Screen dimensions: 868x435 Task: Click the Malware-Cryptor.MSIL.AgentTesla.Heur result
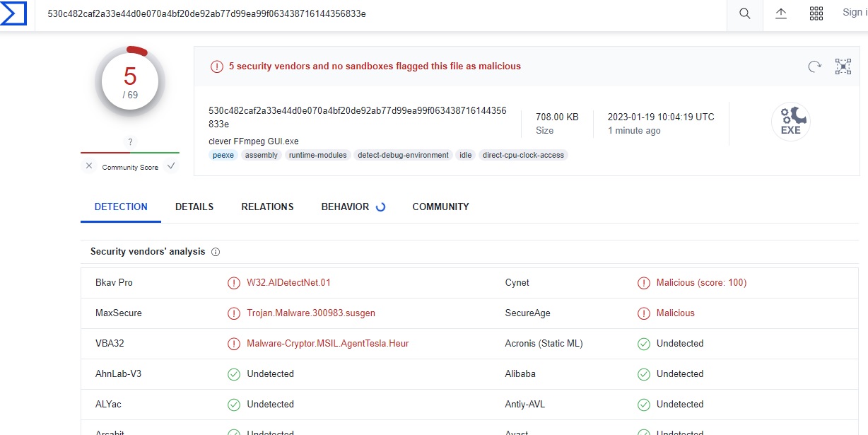click(x=328, y=344)
